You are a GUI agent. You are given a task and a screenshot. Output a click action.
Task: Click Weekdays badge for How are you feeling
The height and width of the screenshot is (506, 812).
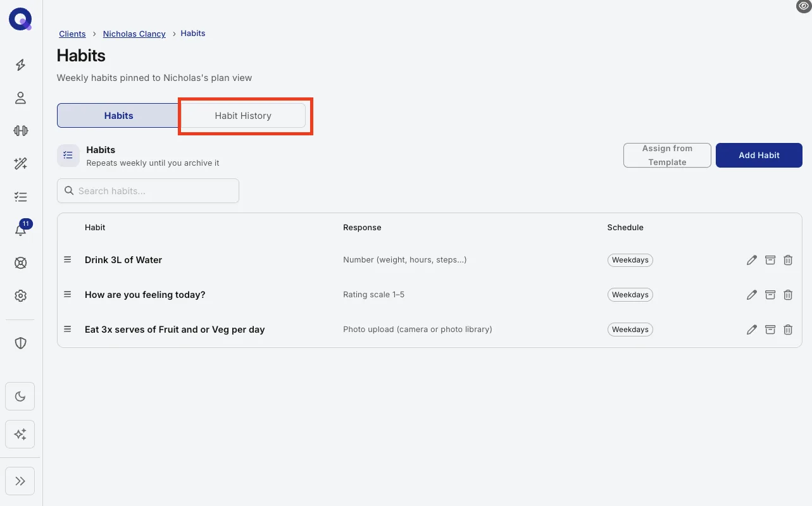pos(630,295)
